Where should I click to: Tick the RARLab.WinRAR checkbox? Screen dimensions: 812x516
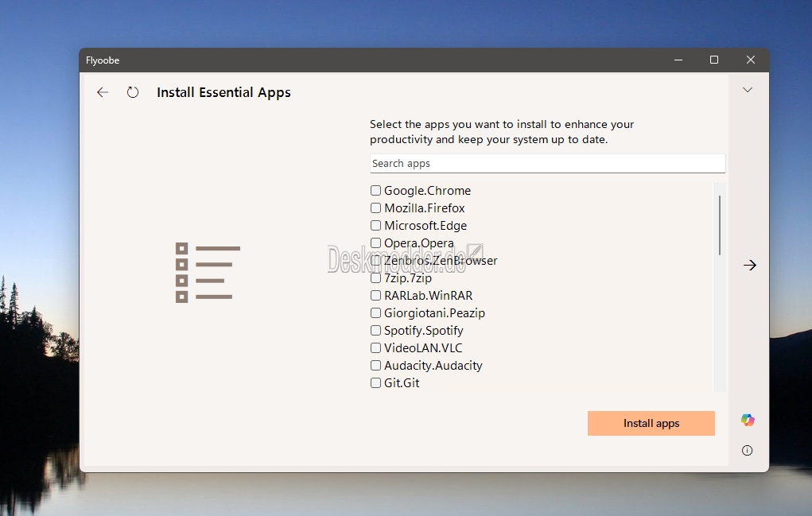click(x=375, y=296)
